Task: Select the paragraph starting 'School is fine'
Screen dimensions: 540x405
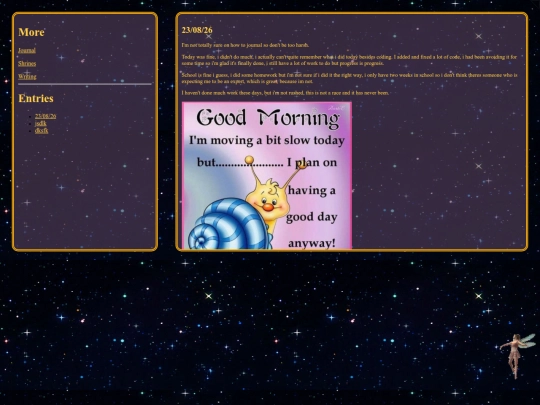Action: [350, 78]
